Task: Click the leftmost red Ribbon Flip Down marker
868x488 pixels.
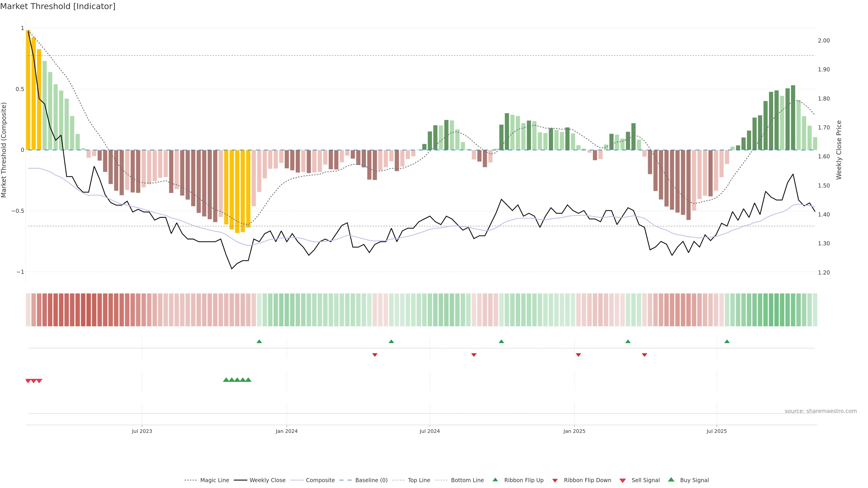Action: pyautogui.click(x=375, y=355)
